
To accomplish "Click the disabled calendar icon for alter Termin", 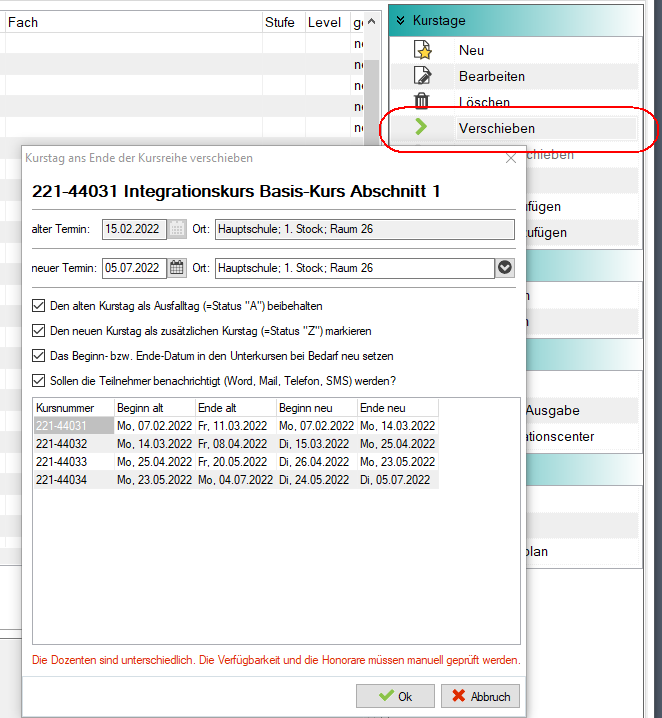I will (177, 229).
